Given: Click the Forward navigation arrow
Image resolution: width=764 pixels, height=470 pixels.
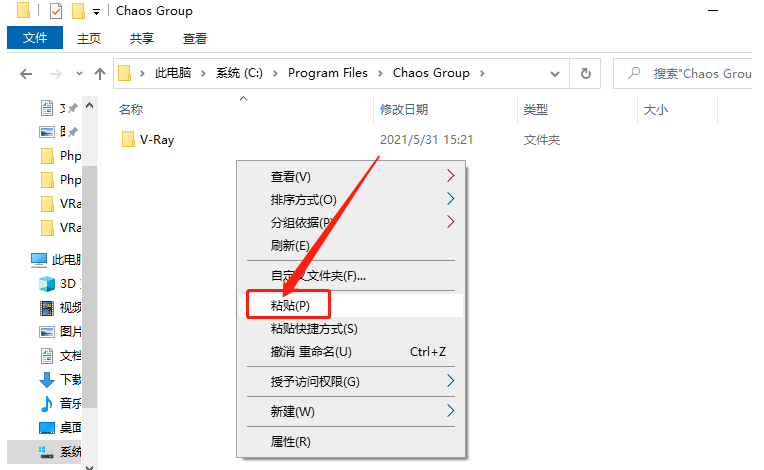Looking at the screenshot, I should click(x=56, y=74).
